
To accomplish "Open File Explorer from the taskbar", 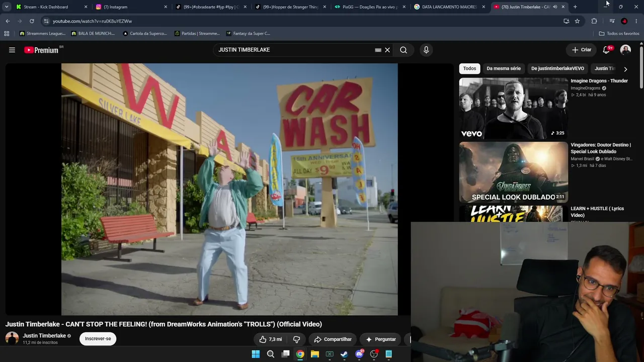I will [315, 354].
